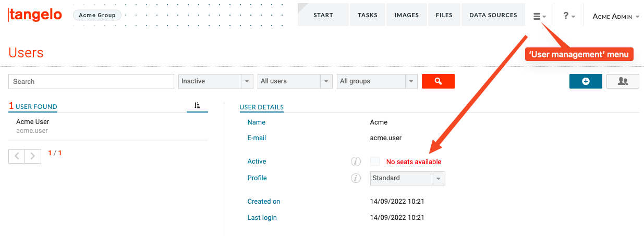Image resolution: width=644 pixels, height=236 pixels.
Task: Open the Standard profile dropdown
Action: [x=407, y=178]
